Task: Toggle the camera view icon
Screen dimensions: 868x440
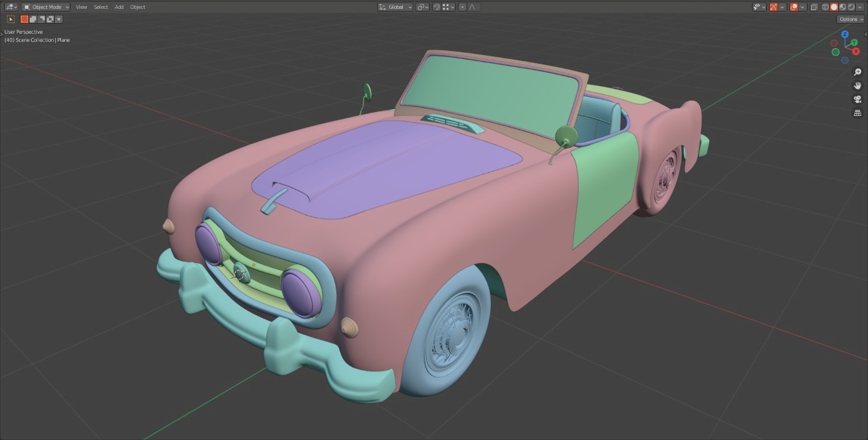Action: click(858, 99)
